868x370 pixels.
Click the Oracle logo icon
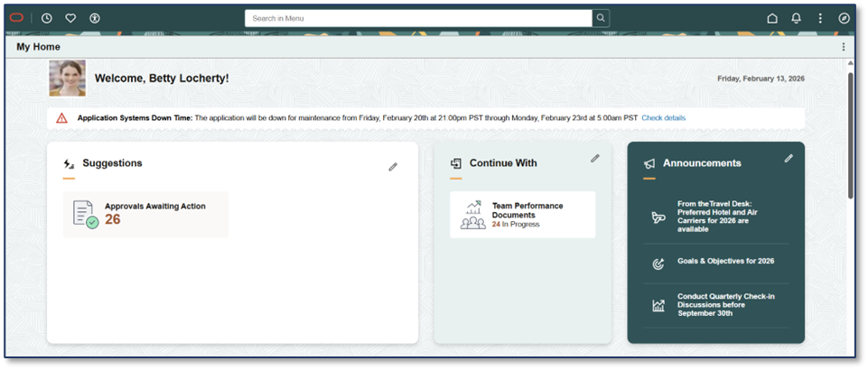(16, 18)
